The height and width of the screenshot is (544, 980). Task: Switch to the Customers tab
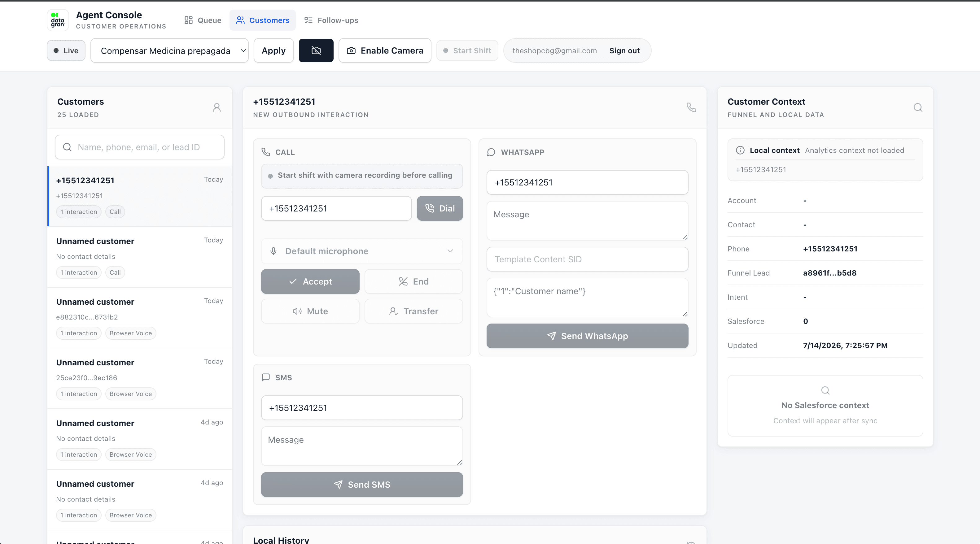coord(263,20)
